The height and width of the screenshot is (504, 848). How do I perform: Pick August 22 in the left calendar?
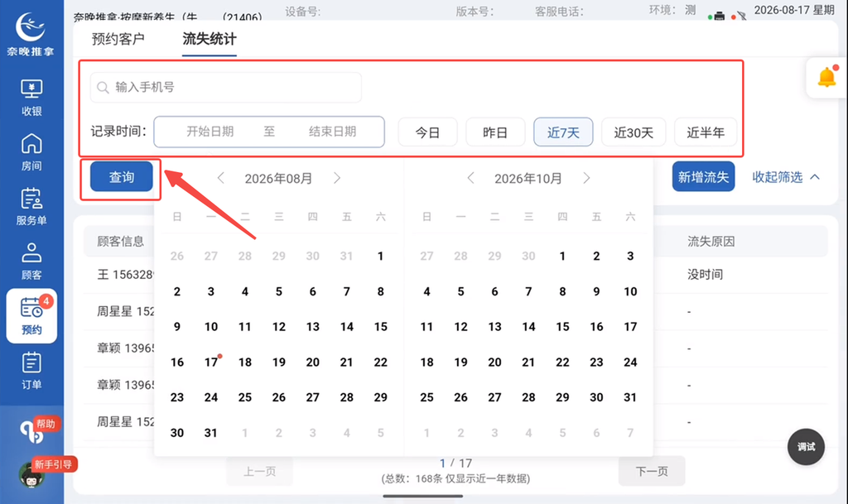pos(381,362)
